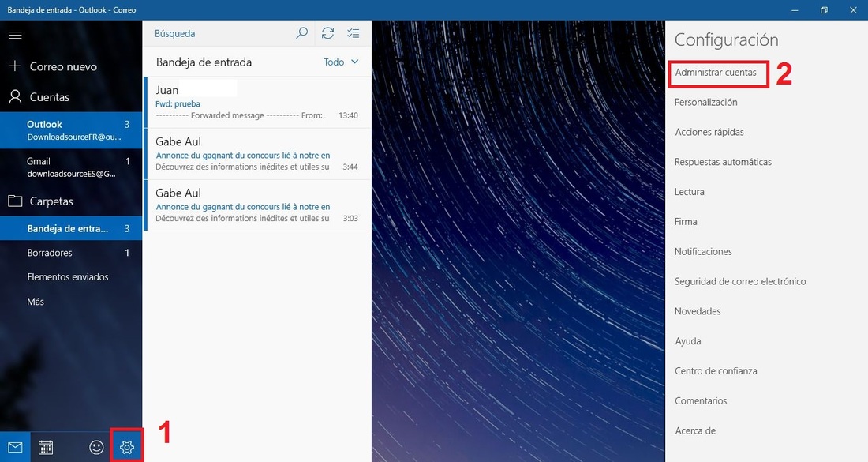Open the hamburger navigation menu
Screen dimensions: 868x462
[x=16, y=35]
